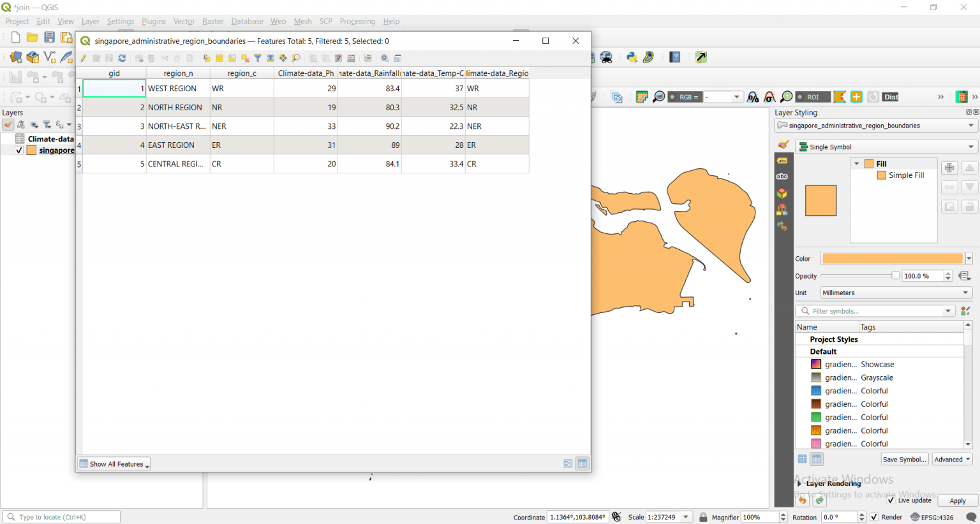Click inside the locate search field

coord(61,516)
